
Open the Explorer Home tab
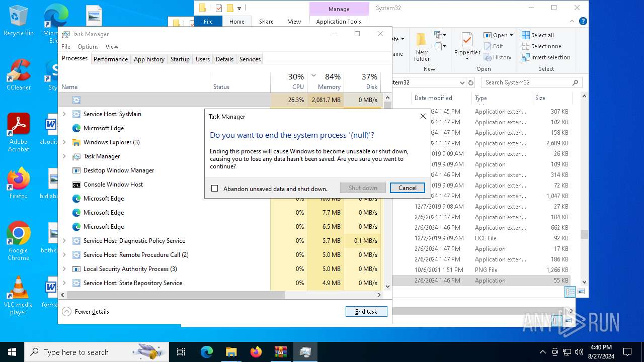click(237, 22)
